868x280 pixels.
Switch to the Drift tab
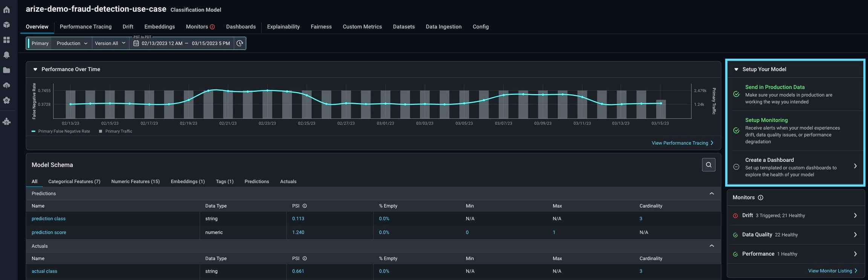click(x=128, y=27)
